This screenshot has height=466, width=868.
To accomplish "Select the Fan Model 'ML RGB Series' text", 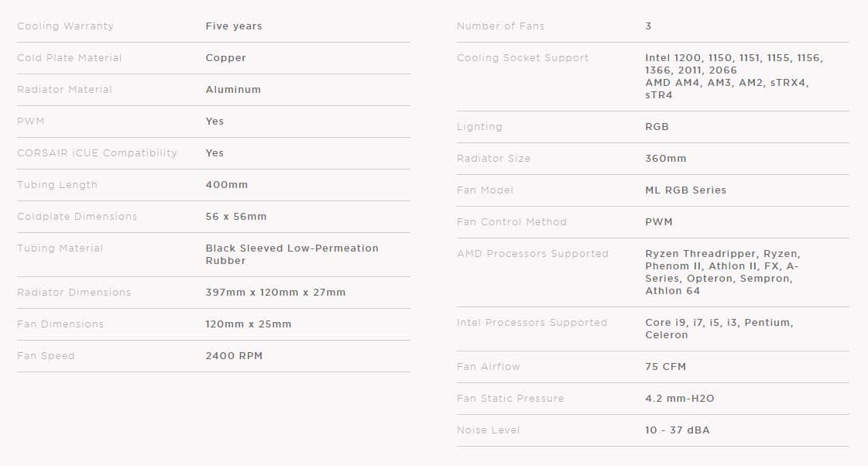I will [x=685, y=190].
